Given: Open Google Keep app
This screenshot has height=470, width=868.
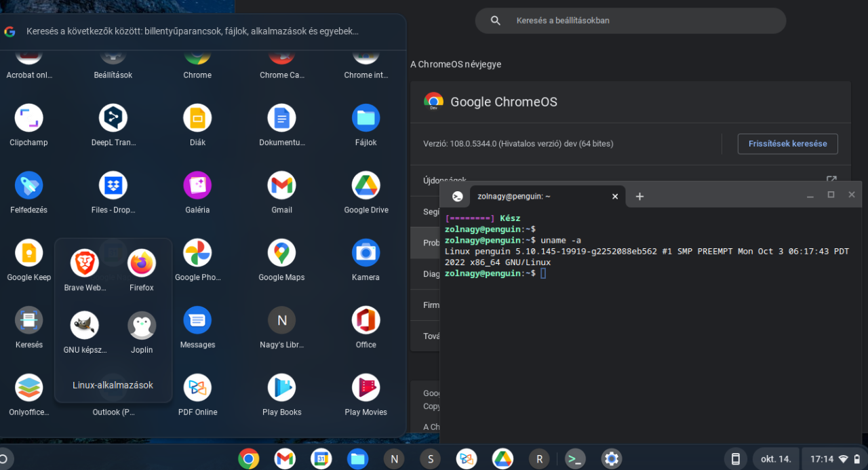Looking at the screenshot, I should [28, 253].
